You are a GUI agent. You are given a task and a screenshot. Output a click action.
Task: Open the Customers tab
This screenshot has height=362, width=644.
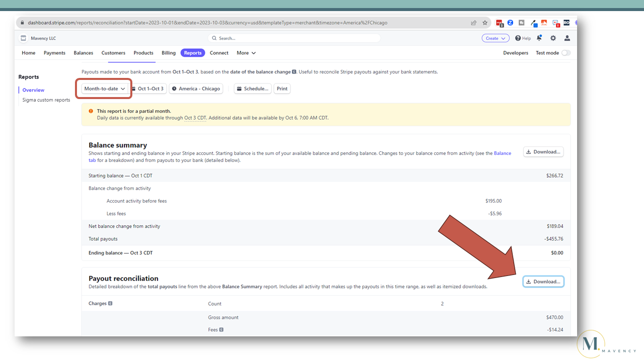pyautogui.click(x=113, y=53)
